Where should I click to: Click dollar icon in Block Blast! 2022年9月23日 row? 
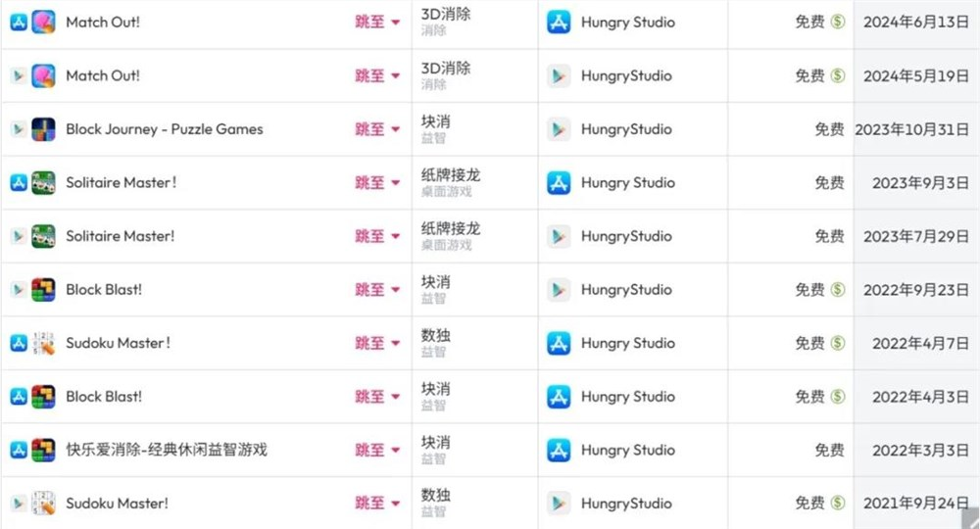[838, 290]
